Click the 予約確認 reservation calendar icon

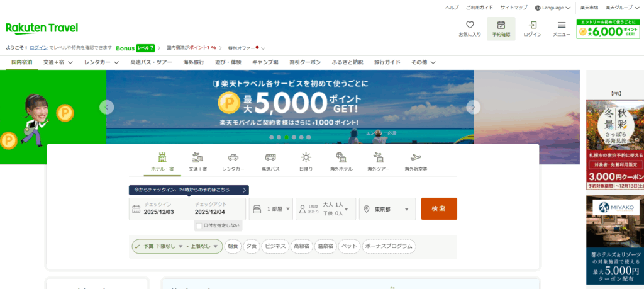tap(501, 25)
